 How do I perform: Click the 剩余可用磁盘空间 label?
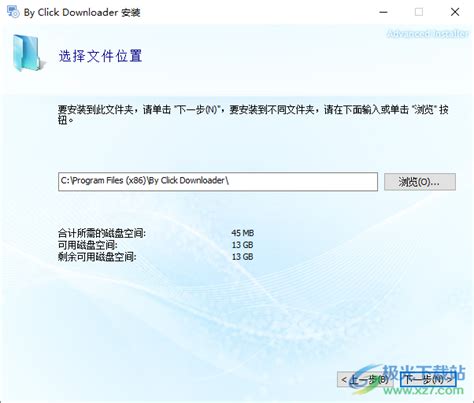pos(97,257)
